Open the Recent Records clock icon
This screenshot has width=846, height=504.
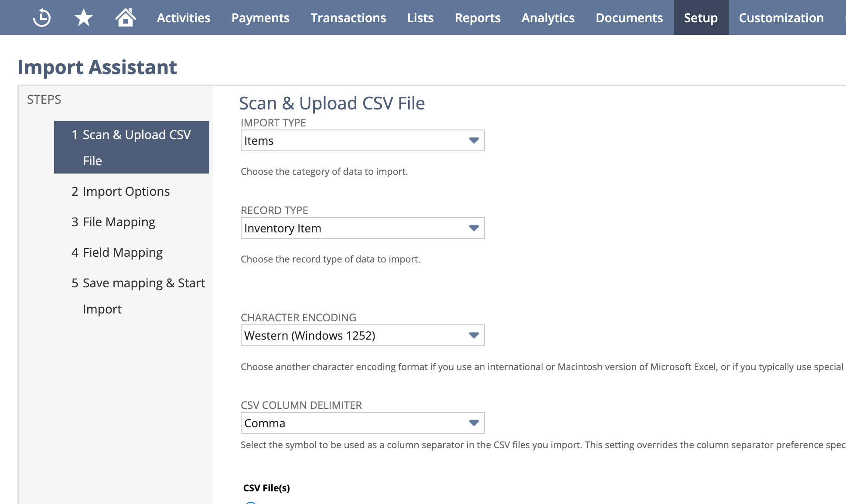pos(42,18)
